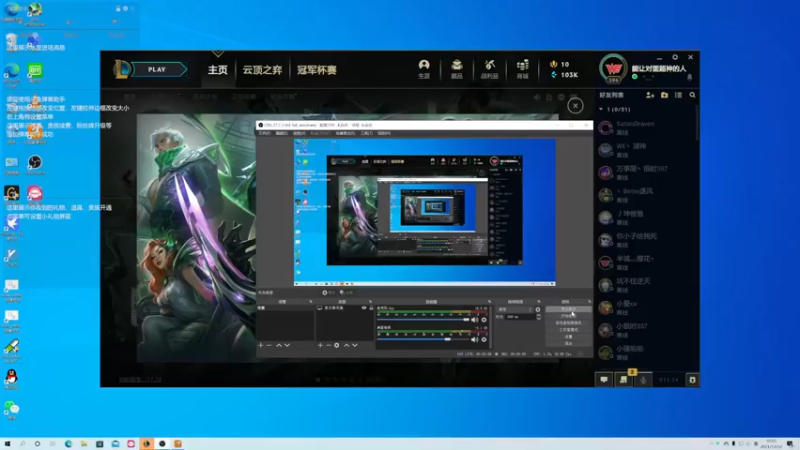
Task: Click the first mixer channel volume slider
Action: tap(423, 320)
